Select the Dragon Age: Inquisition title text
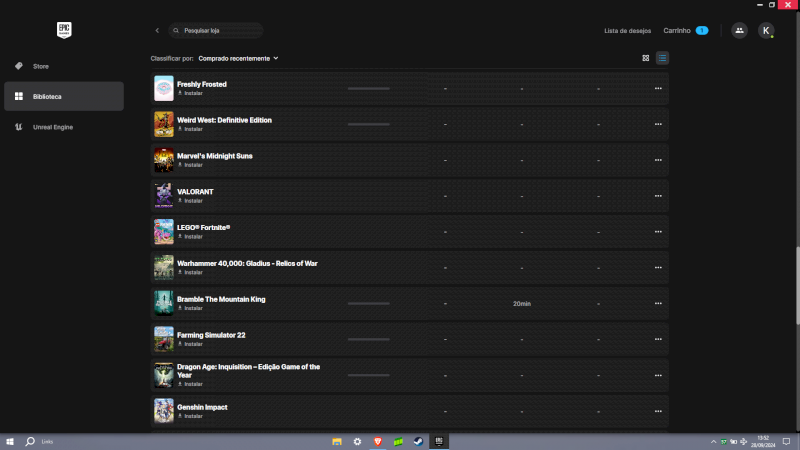Viewport: 800px width, 450px height. (248, 371)
